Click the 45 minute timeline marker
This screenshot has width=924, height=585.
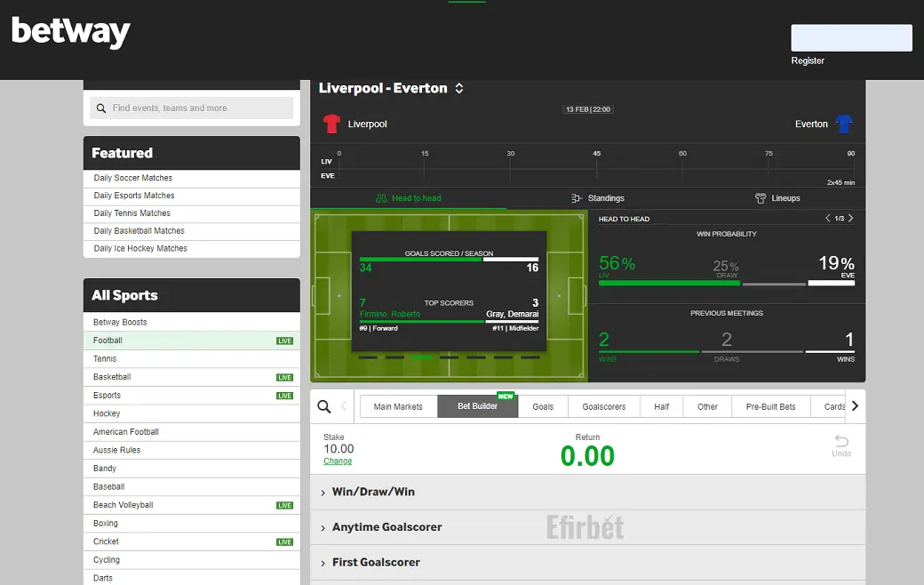(x=596, y=153)
